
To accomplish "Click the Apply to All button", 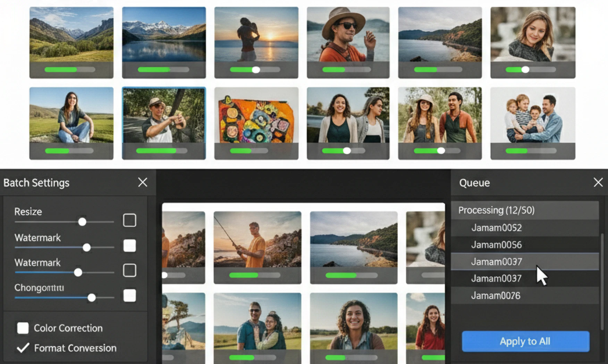I will pyautogui.click(x=525, y=341).
